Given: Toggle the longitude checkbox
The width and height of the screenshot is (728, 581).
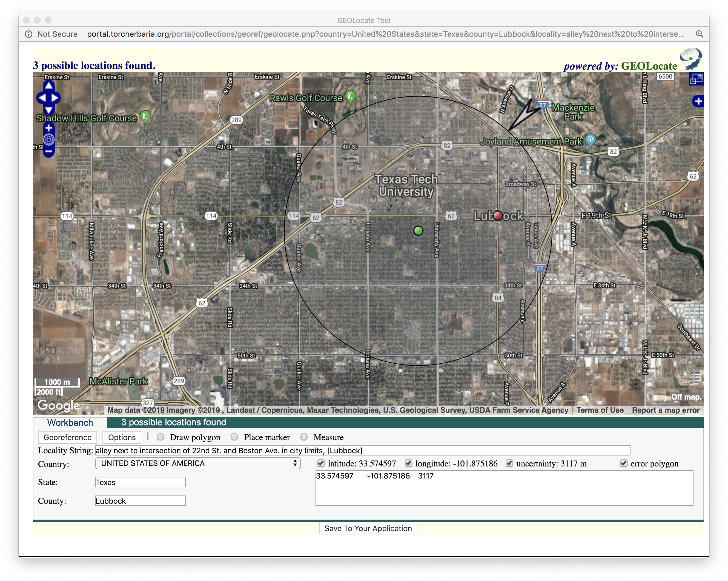Looking at the screenshot, I should pyautogui.click(x=408, y=463).
